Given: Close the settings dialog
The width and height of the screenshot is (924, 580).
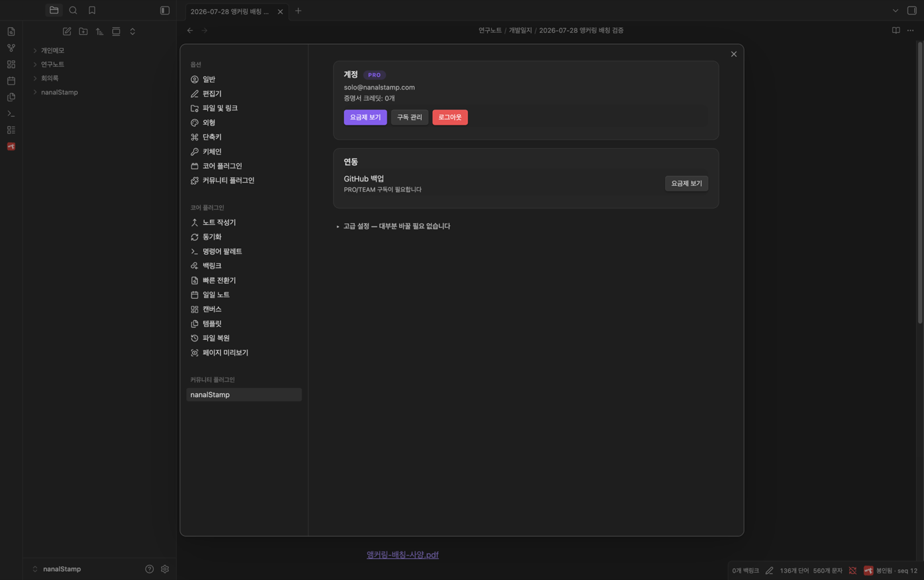Looking at the screenshot, I should pyautogui.click(x=734, y=54).
